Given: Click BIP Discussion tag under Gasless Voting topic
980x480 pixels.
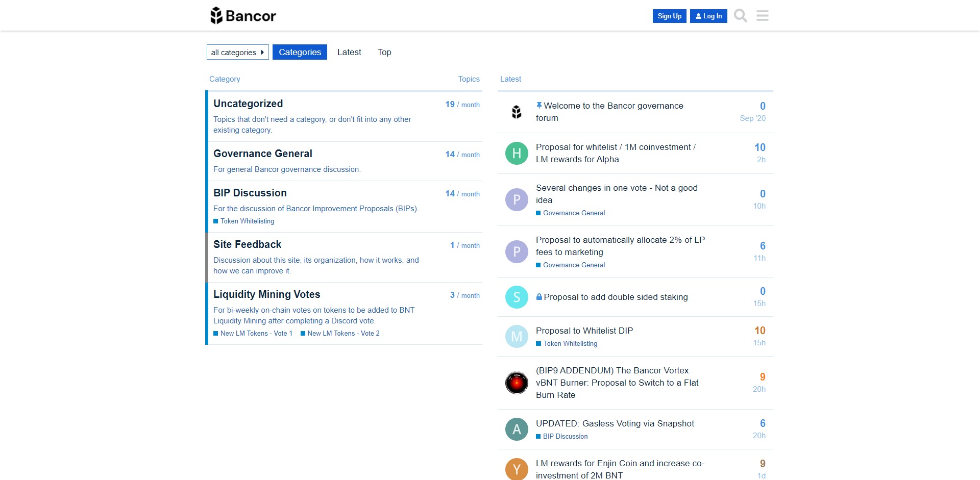Looking at the screenshot, I should click(x=561, y=436).
